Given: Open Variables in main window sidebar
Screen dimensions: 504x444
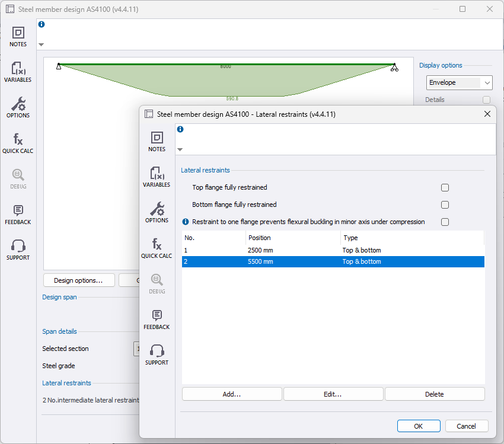Looking at the screenshot, I should [x=18, y=72].
